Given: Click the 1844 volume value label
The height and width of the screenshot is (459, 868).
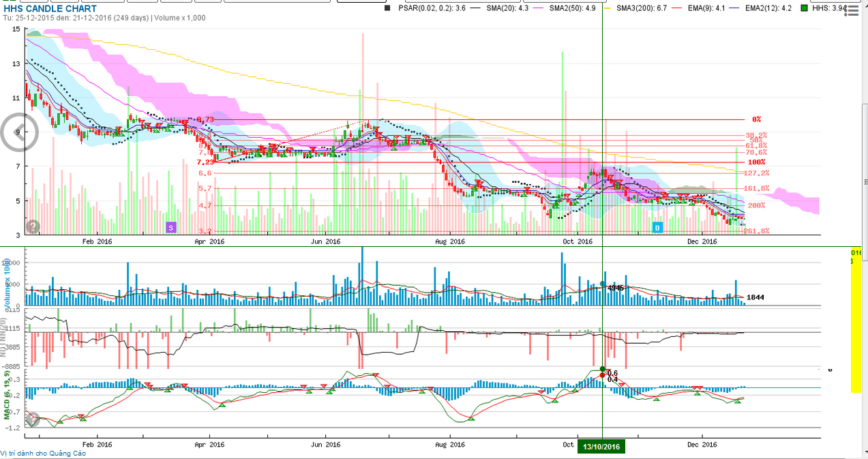Looking at the screenshot, I should [x=756, y=297].
